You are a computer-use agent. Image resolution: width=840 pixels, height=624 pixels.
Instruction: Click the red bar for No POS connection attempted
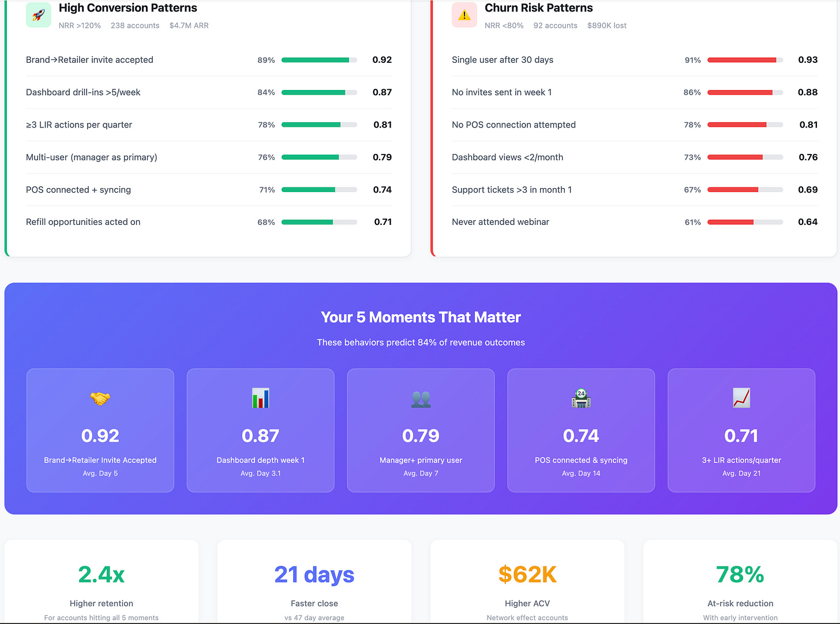click(x=745, y=125)
